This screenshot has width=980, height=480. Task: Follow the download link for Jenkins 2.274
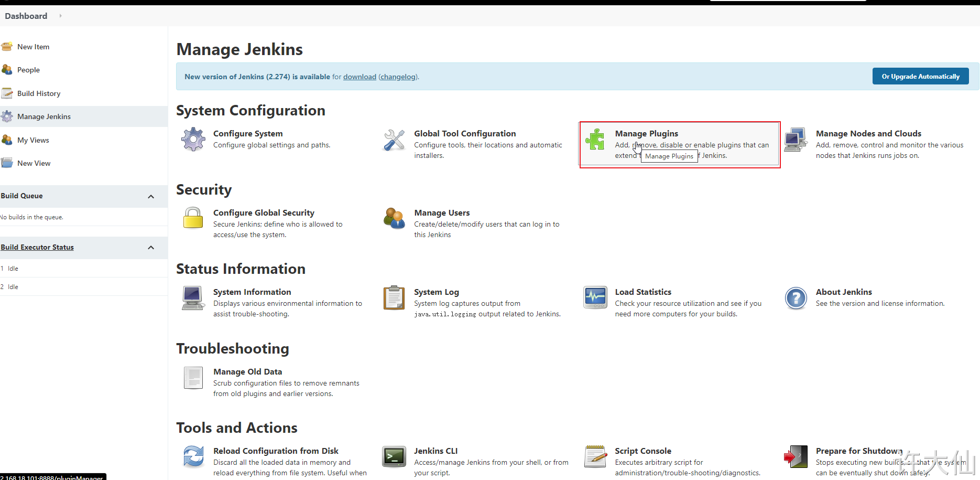[x=360, y=77]
